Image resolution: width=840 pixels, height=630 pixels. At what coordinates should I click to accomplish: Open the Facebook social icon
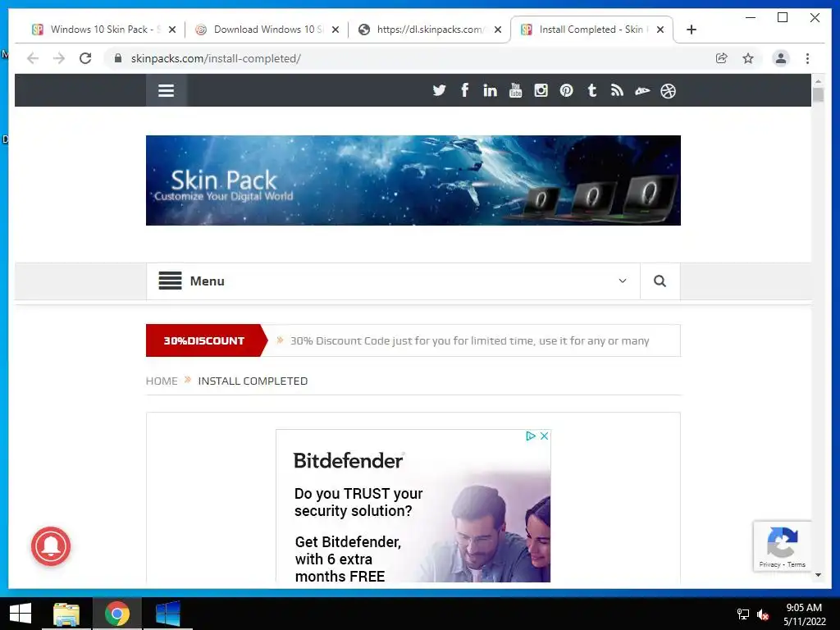464,90
